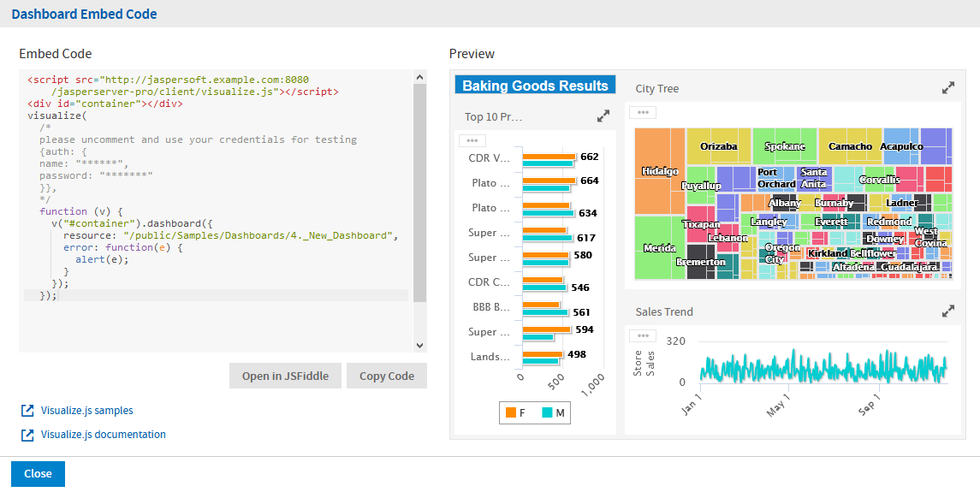Click the Sales Trend dashlet title

pyautogui.click(x=664, y=311)
